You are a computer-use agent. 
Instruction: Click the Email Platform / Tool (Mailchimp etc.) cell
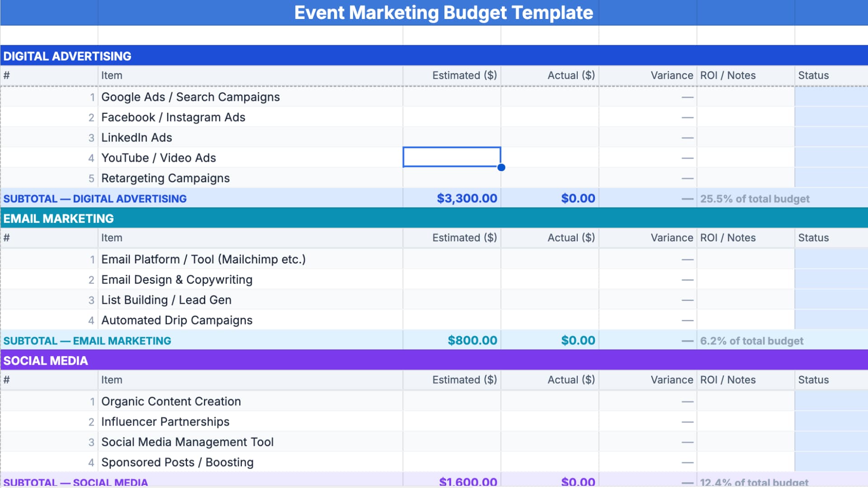coord(203,259)
